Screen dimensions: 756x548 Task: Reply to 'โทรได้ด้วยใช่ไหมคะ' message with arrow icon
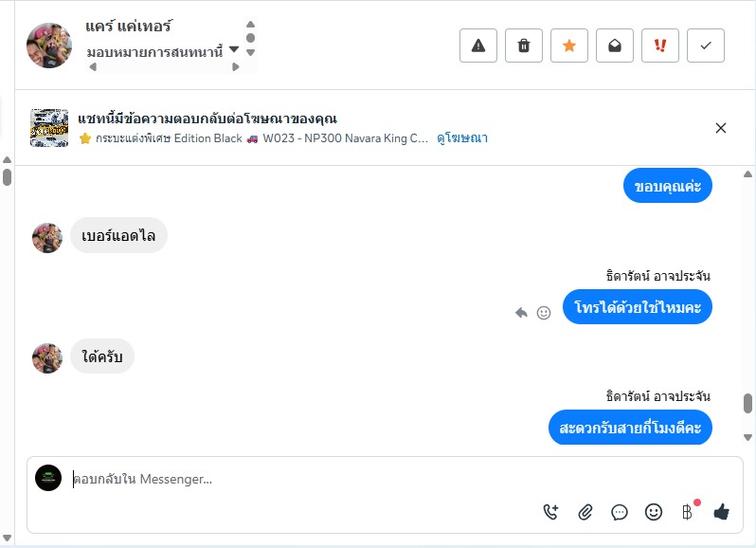pos(521,312)
